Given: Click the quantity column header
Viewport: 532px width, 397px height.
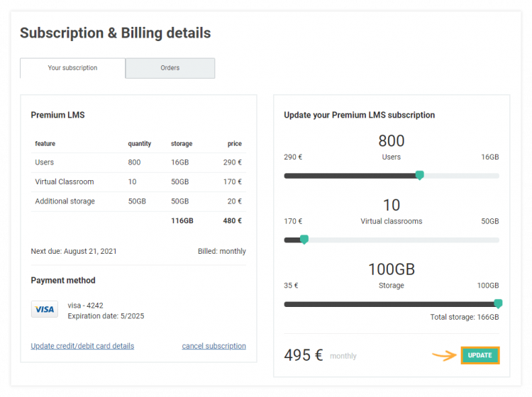Looking at the screenshot, I should (x=139, y=143).
